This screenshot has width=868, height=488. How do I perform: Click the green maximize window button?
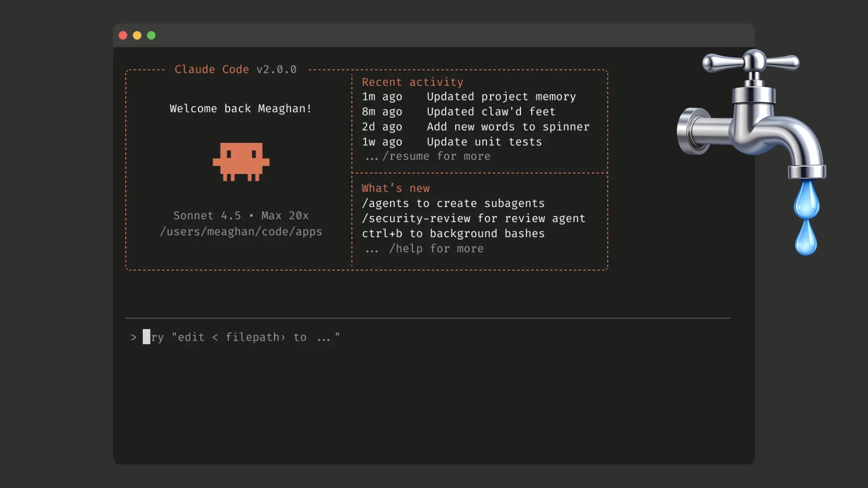(151, 35)
